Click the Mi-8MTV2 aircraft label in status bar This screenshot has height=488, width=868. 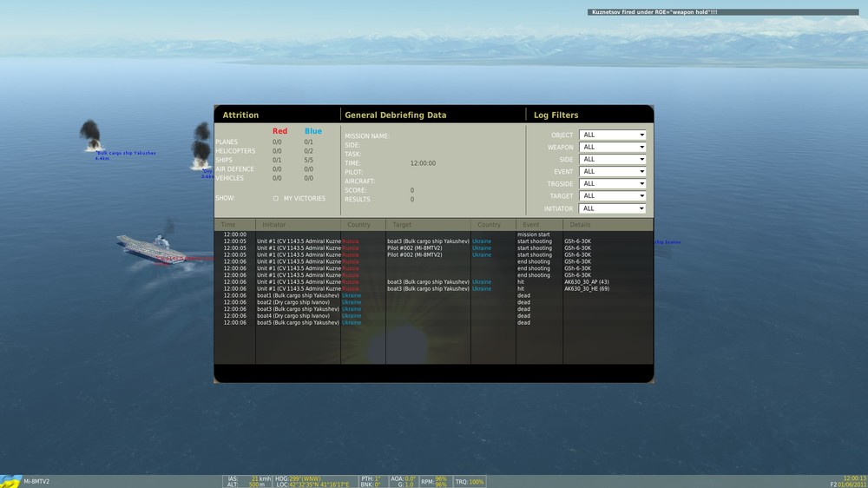pos(36,481)
